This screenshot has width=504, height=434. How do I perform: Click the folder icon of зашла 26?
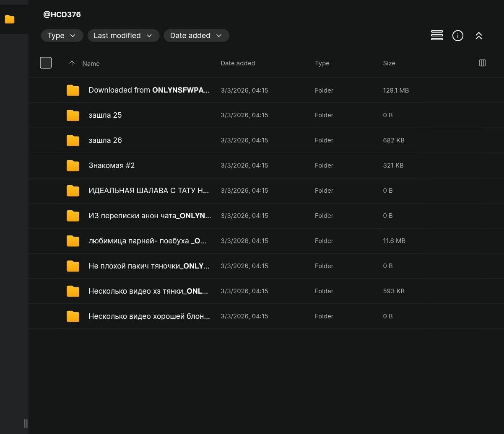coord(73,140)
